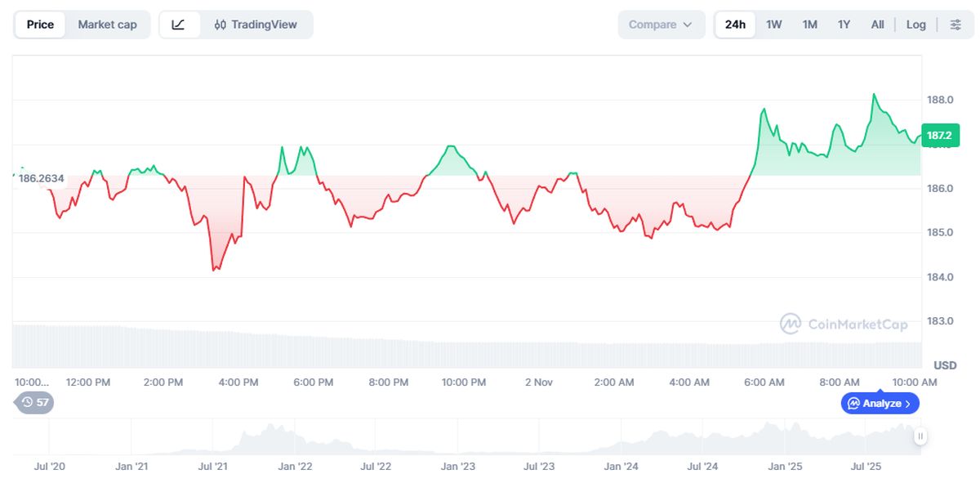Click the 12:00 PM time axis label
Screen dimensions: 980x501
pyautogui.click(x=88, y=382)
